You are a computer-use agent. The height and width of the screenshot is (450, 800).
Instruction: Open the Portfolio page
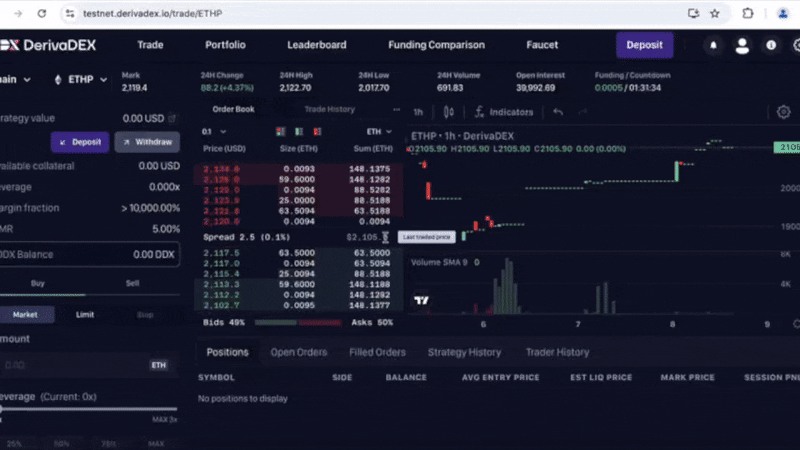225,45
